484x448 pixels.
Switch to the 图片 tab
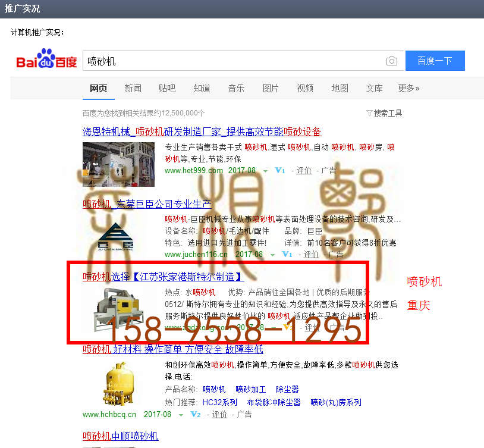(271, 89)
